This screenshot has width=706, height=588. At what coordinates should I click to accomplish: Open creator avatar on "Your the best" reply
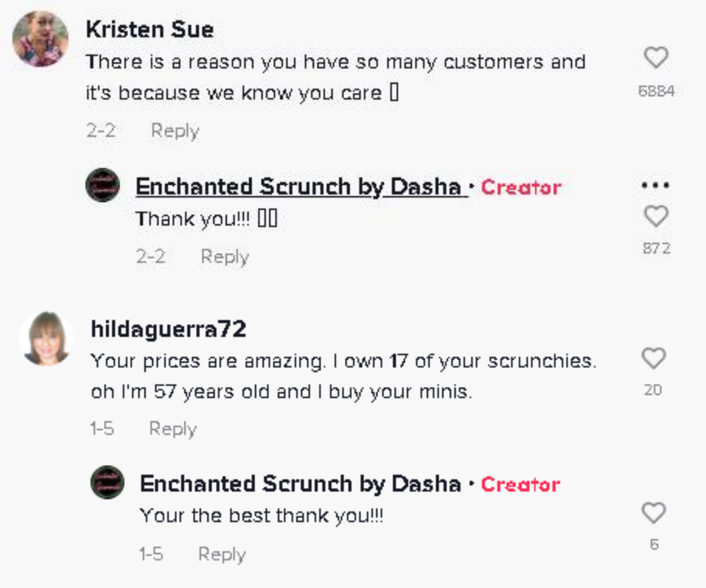pos(107,483)
